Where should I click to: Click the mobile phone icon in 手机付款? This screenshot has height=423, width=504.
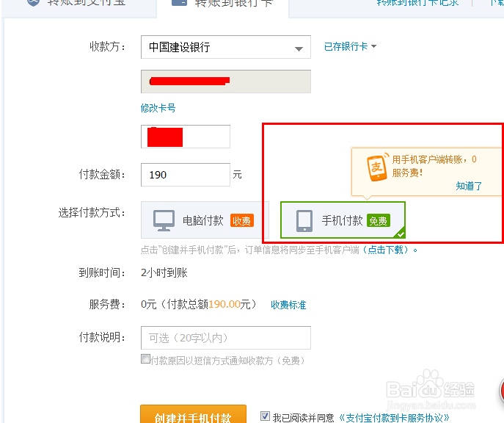[304, 221]
